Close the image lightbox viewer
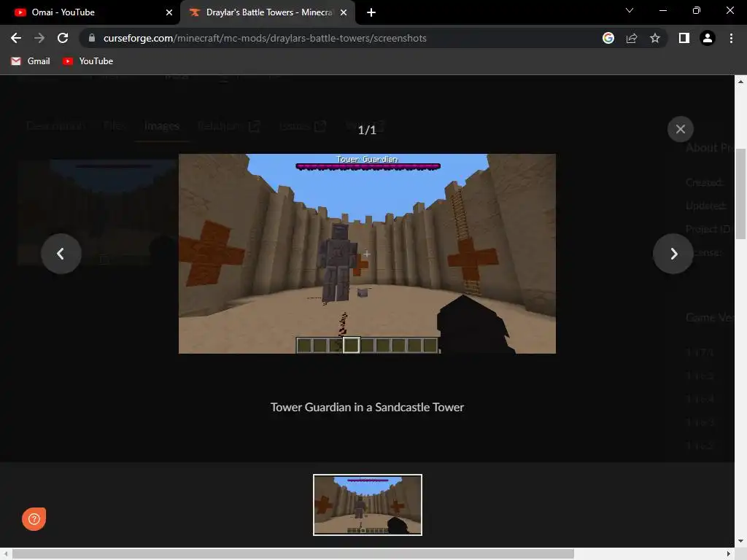Image resolution: width=747 pixels, height=560 pixels. point(681,129)
